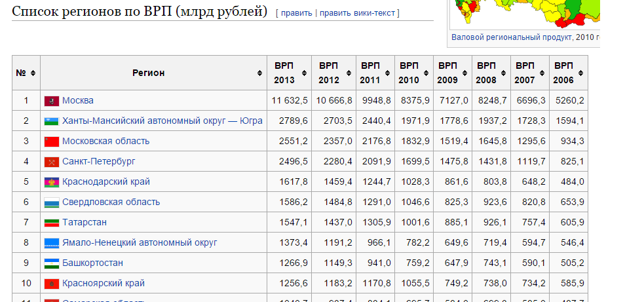Open the Москва link
Viewport: 644px width, 302px height.
point(77,100)
